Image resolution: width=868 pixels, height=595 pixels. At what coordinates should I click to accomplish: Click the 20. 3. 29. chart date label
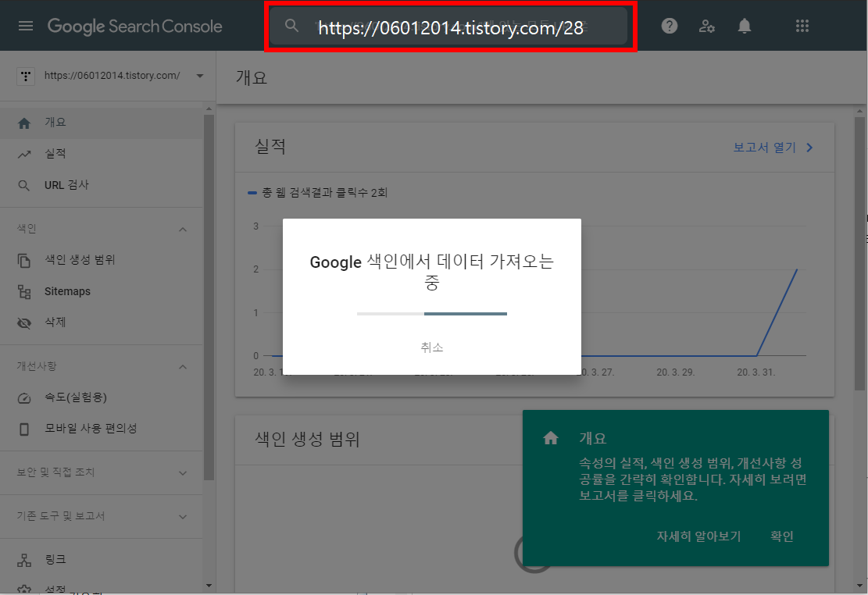[675, 372]
